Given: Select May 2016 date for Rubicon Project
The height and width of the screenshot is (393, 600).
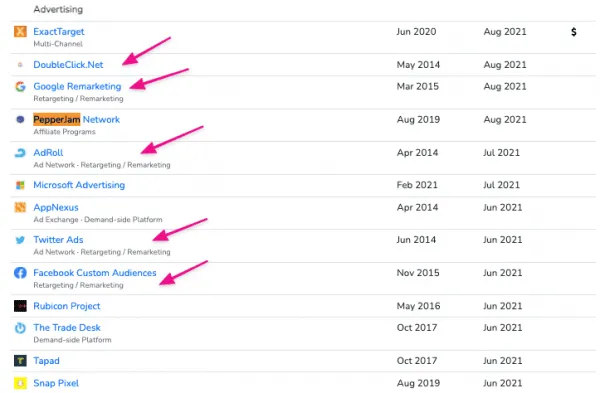Looking at the screenshot, I should pos(418,306).
